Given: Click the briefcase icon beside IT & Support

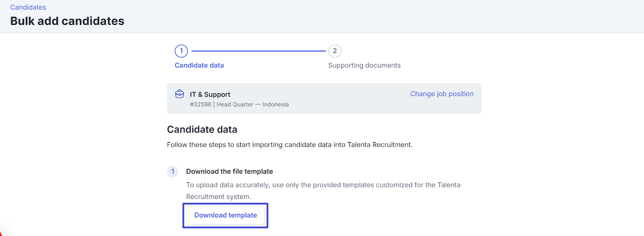Looking at the screenshot, I should click(180, 94).
